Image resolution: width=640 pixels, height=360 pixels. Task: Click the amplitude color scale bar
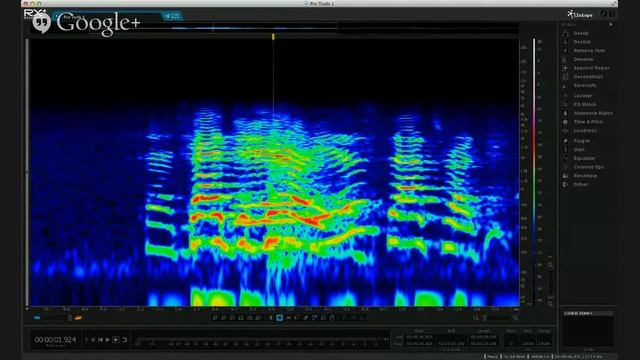pos(534,171)
